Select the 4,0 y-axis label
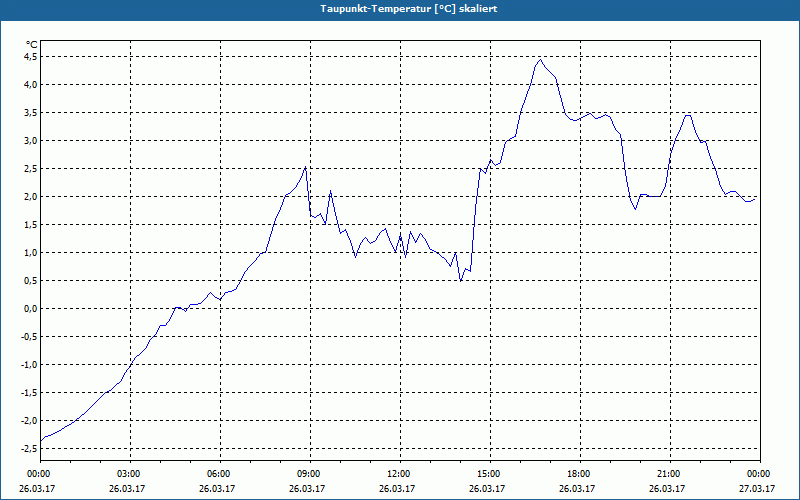Screen dimensions: 800x500 click(x=30, y=85)
